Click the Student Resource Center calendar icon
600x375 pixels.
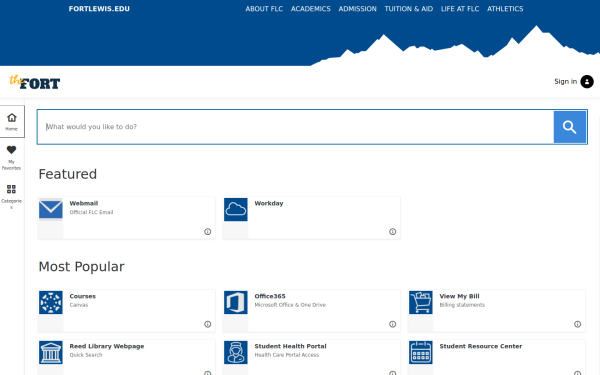point(421,352)
